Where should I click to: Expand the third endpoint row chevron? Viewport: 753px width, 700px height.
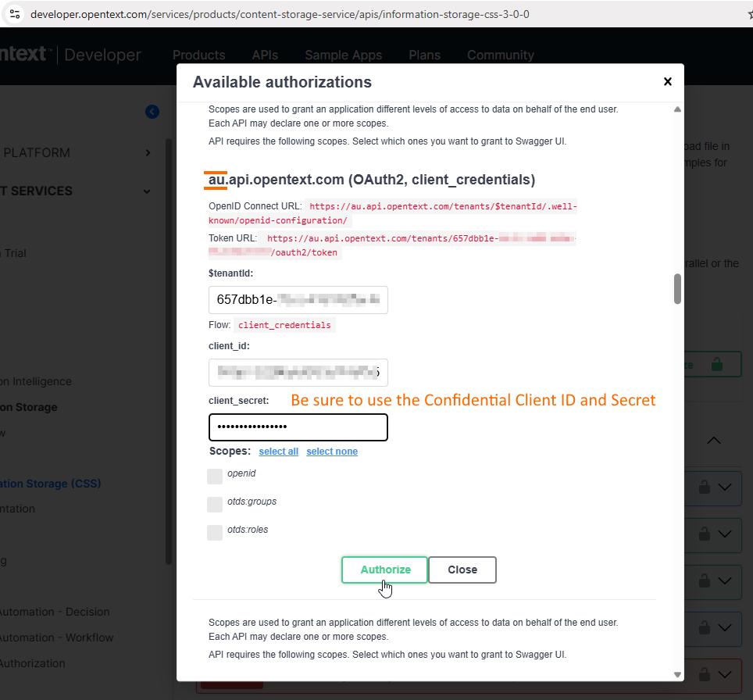(725, 580)
